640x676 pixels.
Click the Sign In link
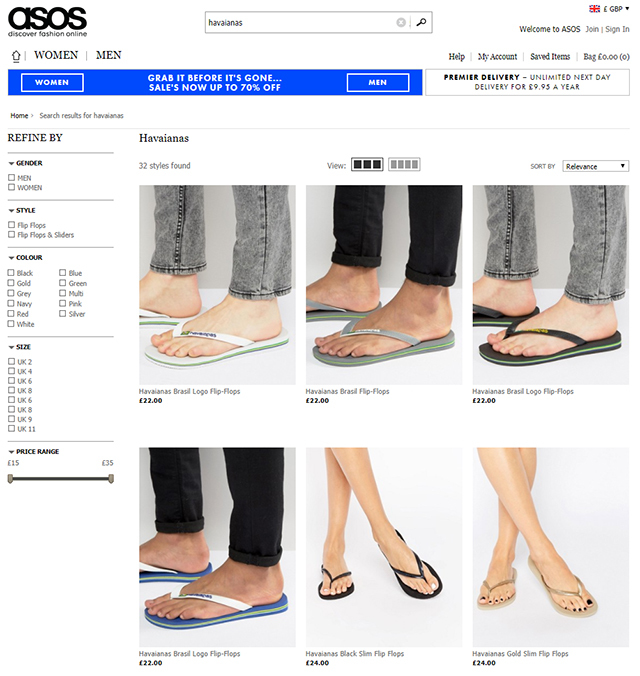tap(617, 29)
